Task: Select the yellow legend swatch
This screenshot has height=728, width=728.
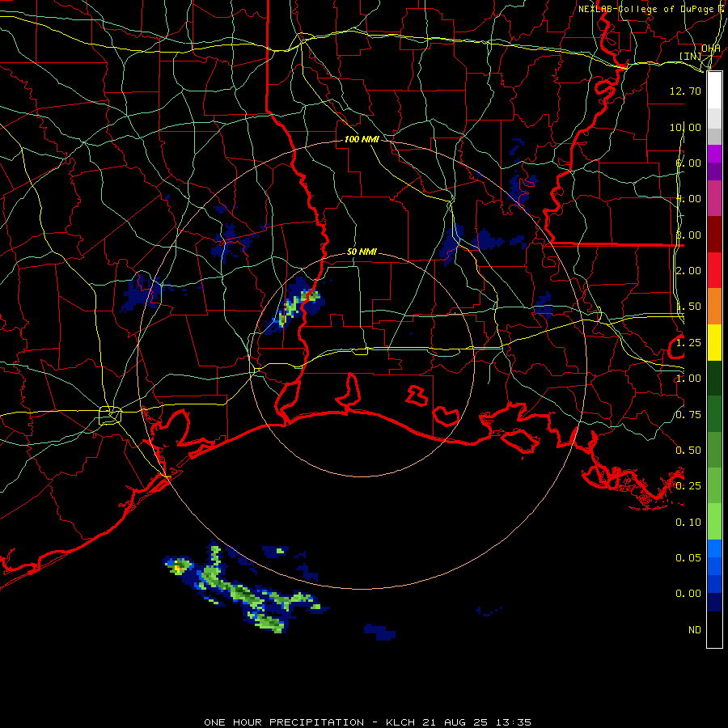Action: (x=714, y=342)
